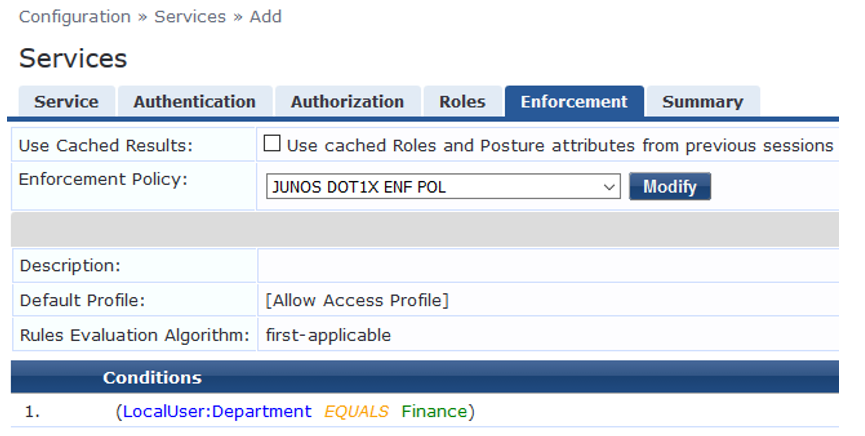Click the Enforcement tab
The width and height of the screenshot is (865, 436).
[x=574, y=102]
